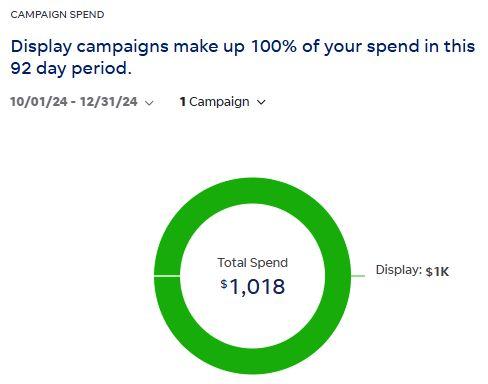The image size is (488, 384).
Task: Click the 12/31/24 end date
Action: [109, 102]
